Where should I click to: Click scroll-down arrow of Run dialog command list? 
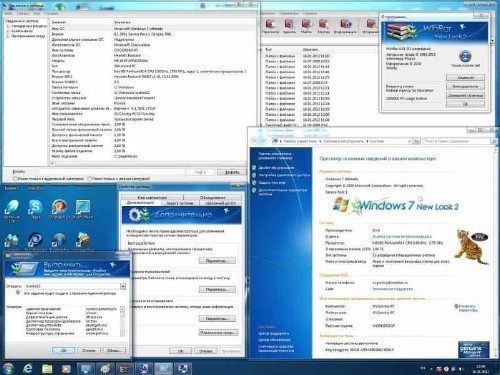pos(122,333)
